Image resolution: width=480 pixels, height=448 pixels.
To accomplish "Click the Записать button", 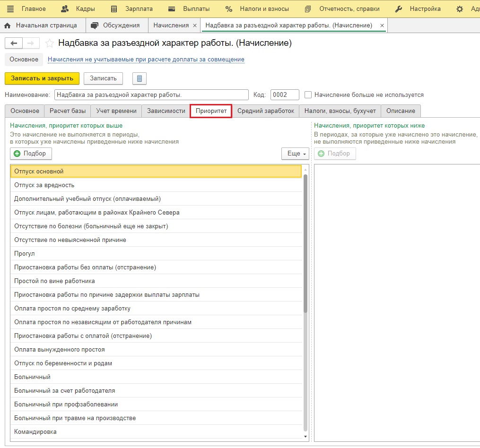I will (103, 78).
